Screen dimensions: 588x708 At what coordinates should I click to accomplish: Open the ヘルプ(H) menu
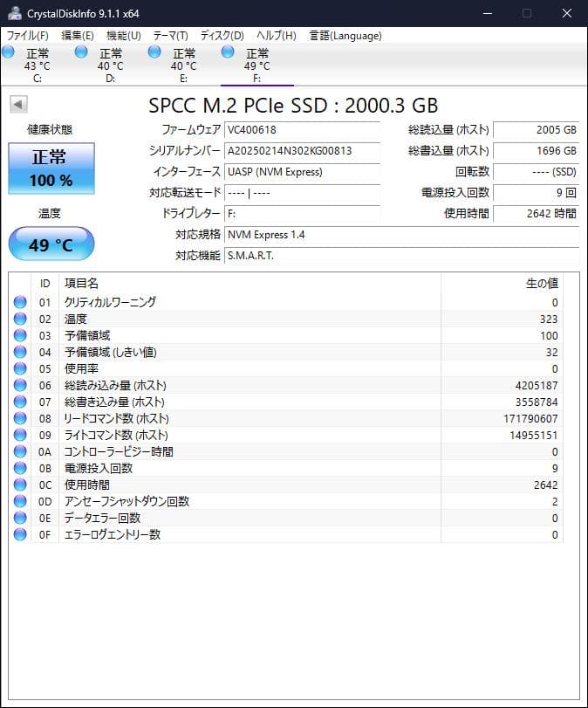277,36
